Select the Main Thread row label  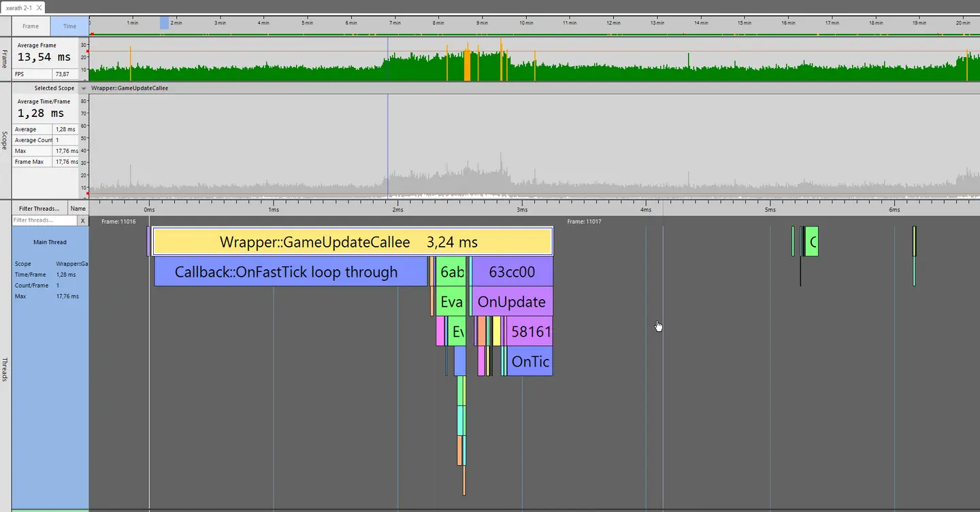pos(50,242)
